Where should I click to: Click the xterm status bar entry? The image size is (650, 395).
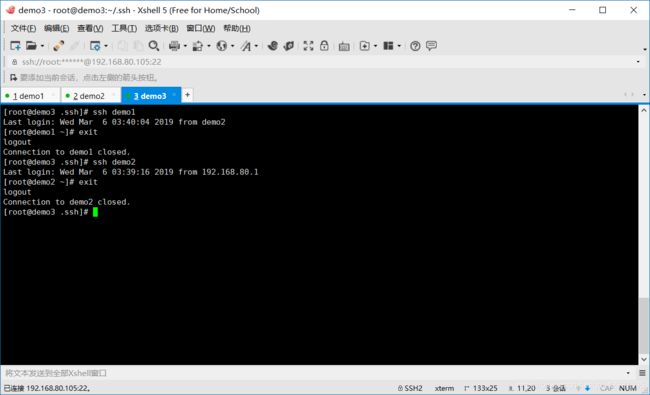444,388
